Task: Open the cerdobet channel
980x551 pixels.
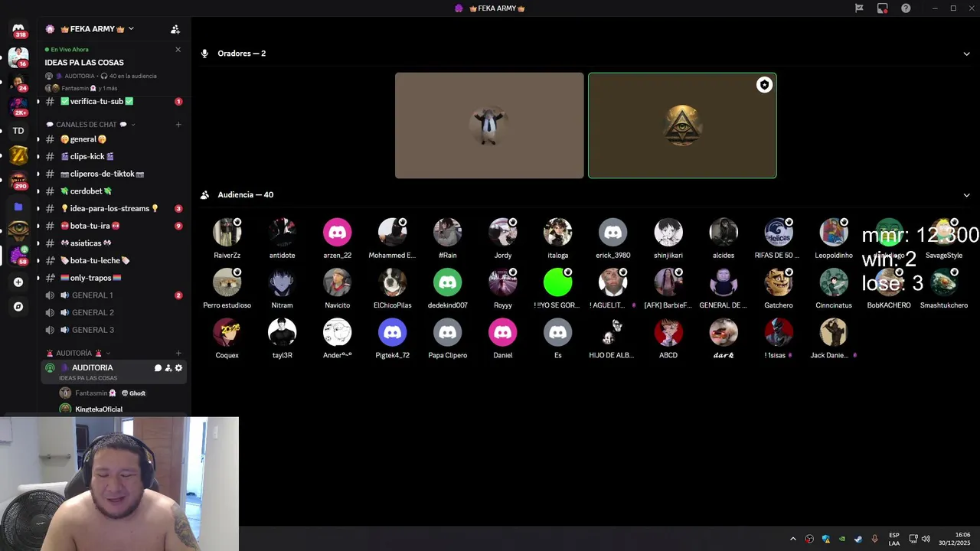Action: click(x=113, y=191)
